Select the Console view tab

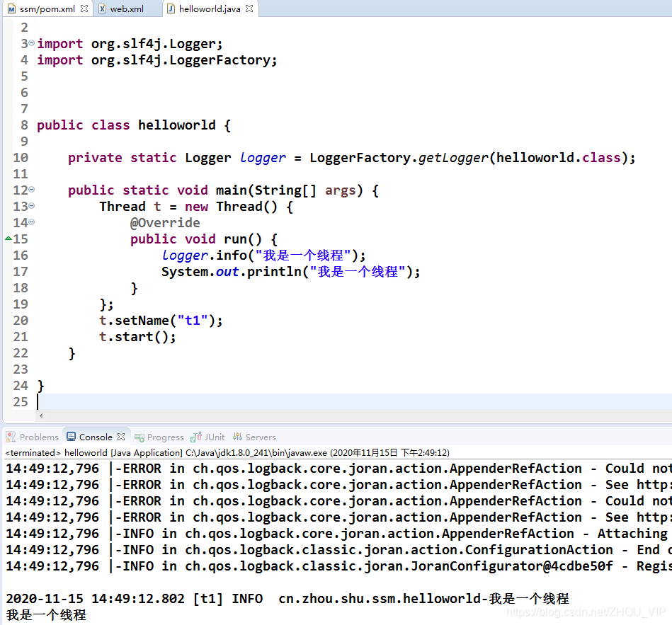[x=96, y=437]
